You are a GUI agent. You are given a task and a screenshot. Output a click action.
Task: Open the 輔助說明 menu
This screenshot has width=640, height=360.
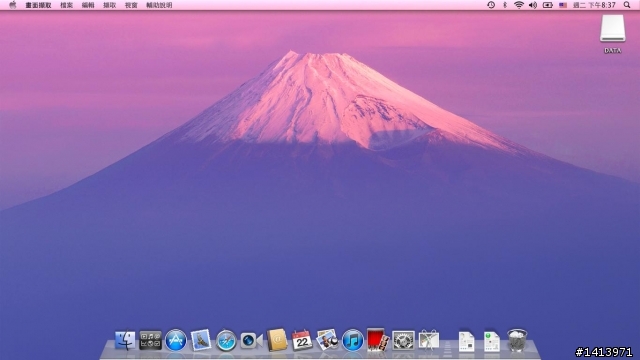point(159,5)
